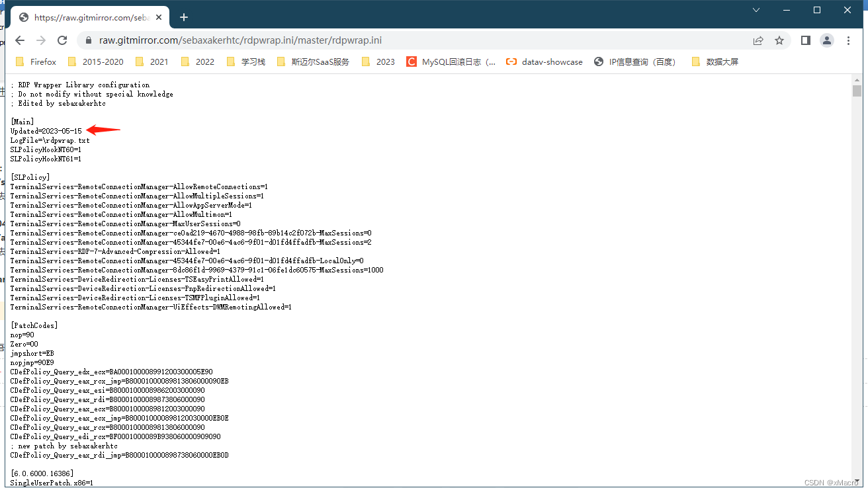Viewport: 868px width, 492px height.
Task: Click the share icon next to the address bar
Action: (758, 40)
